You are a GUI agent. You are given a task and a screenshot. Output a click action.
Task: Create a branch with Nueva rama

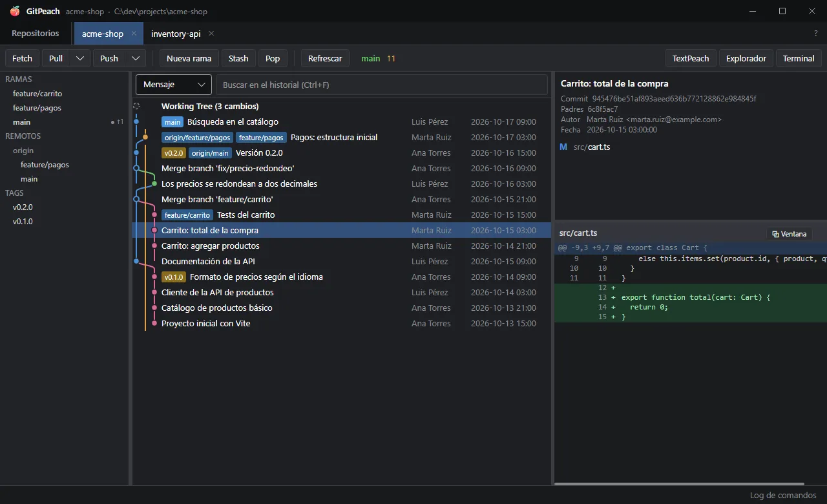189,58
